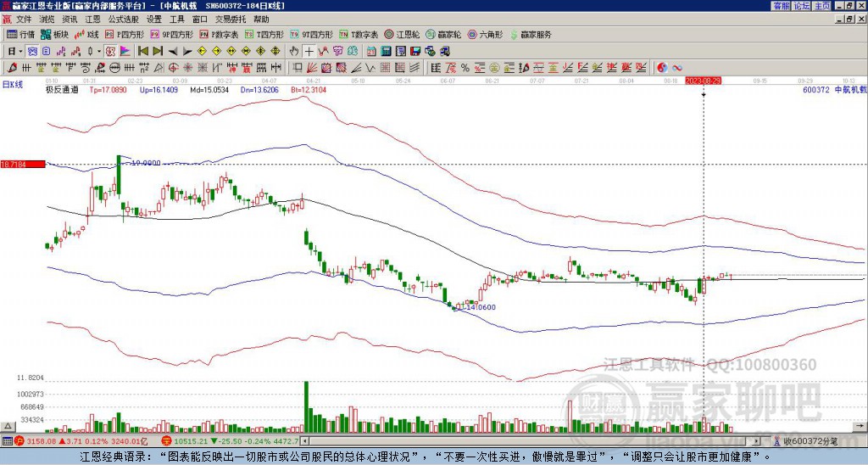Viewport: 868px width, 465px height.
Task: Select the first red pencil drawing tool
Action: (x=12, y=68)
